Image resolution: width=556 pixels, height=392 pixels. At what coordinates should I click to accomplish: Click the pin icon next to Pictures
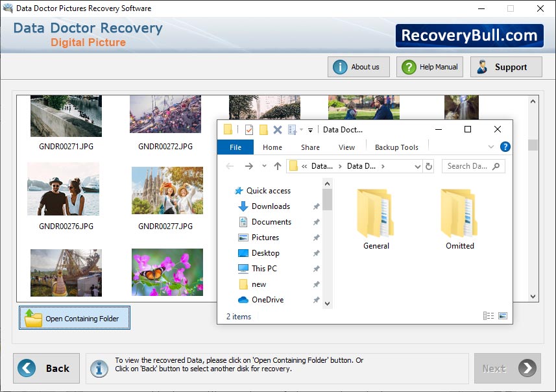coord(317,238)
